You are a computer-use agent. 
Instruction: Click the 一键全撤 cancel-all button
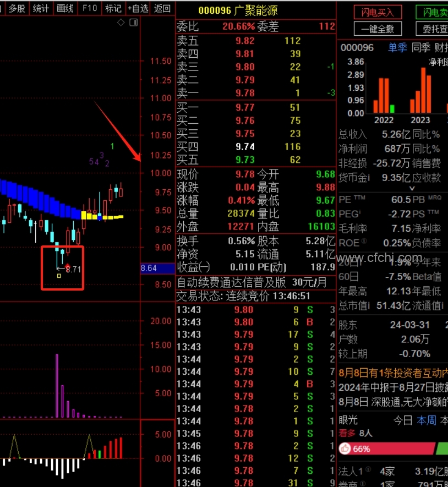tap(378, 29)
